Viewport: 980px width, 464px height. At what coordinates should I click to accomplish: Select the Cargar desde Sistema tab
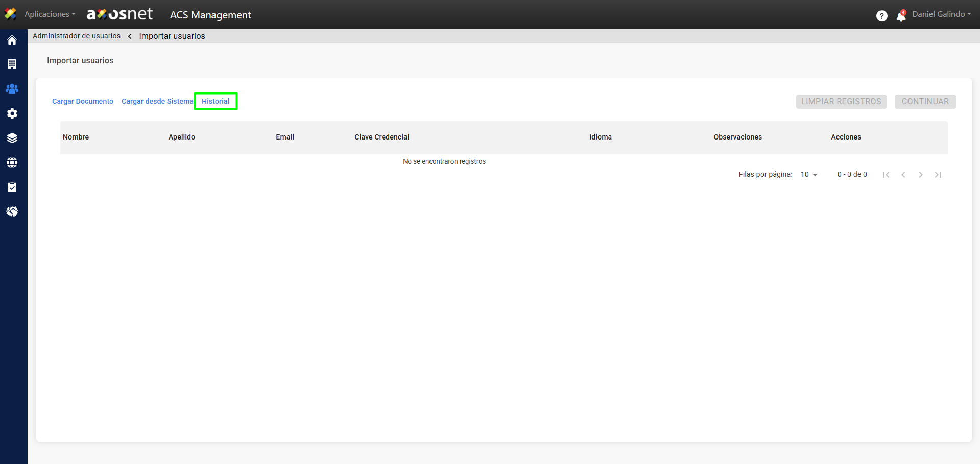(x=157, y=101)
